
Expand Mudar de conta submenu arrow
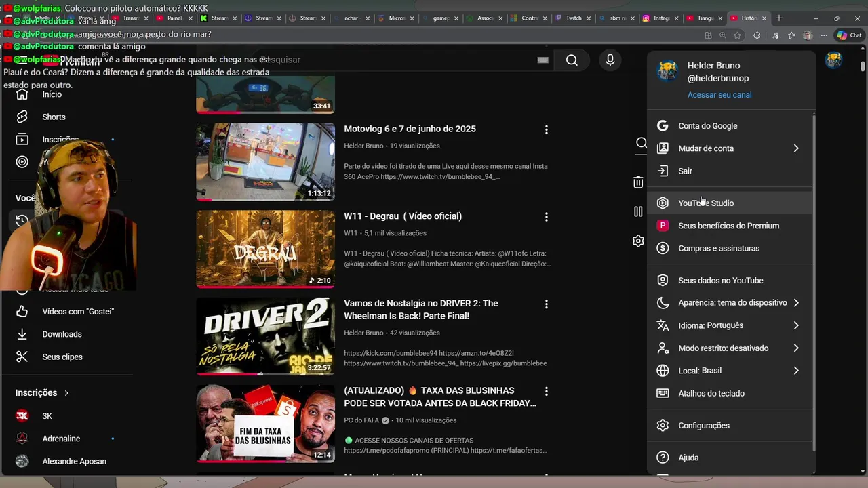(796, 148)
